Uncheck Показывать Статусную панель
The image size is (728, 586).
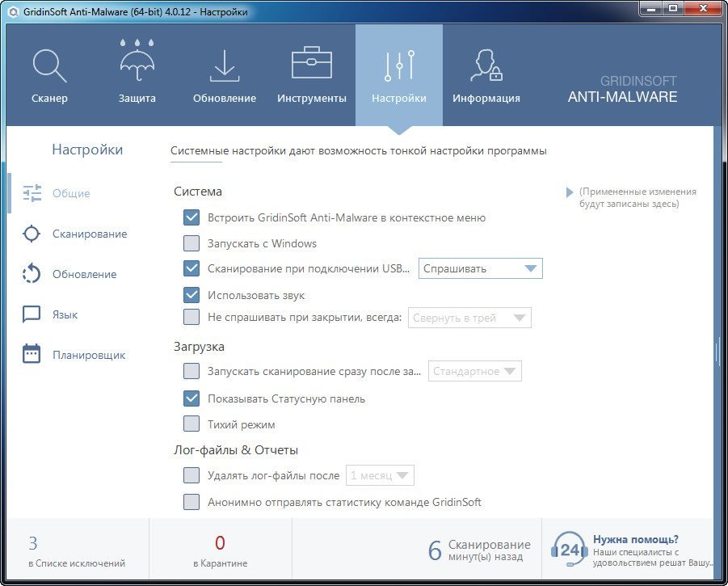tap(191, 398)
